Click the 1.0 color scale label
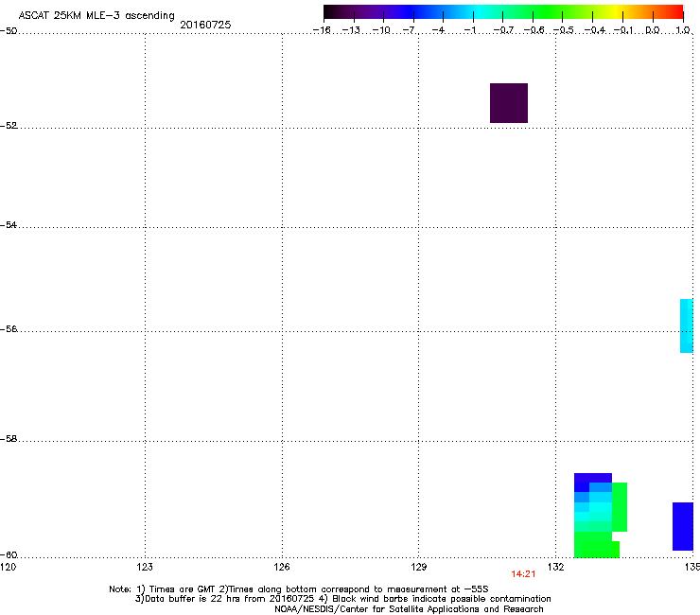700x615 pixels. click(x=683, y=30)
